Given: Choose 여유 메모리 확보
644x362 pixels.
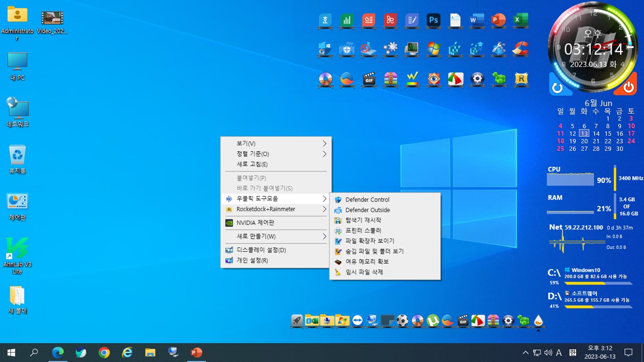Looking at the screenshot, I should pyautogui.click(x=385, y=261).
